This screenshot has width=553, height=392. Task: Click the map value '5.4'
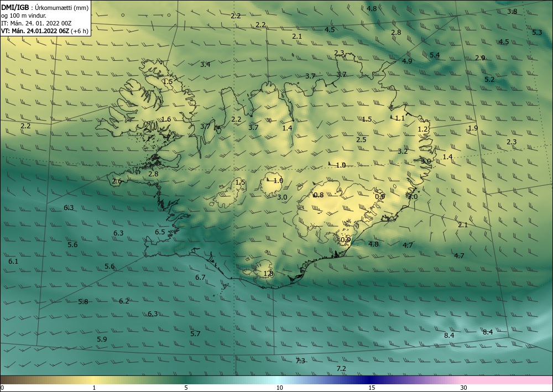tap(435, 55)
